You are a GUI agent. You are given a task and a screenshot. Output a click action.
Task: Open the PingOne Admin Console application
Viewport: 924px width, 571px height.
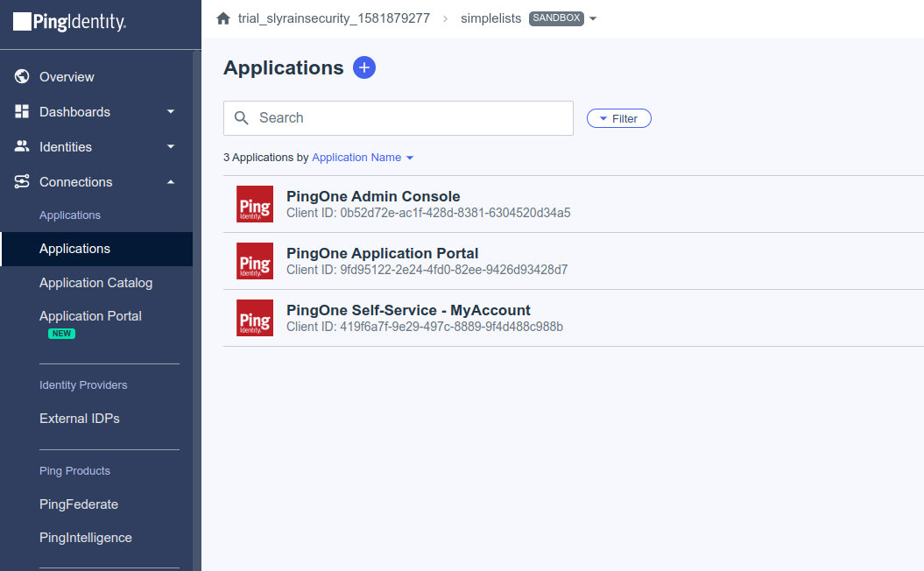(373, 196)
